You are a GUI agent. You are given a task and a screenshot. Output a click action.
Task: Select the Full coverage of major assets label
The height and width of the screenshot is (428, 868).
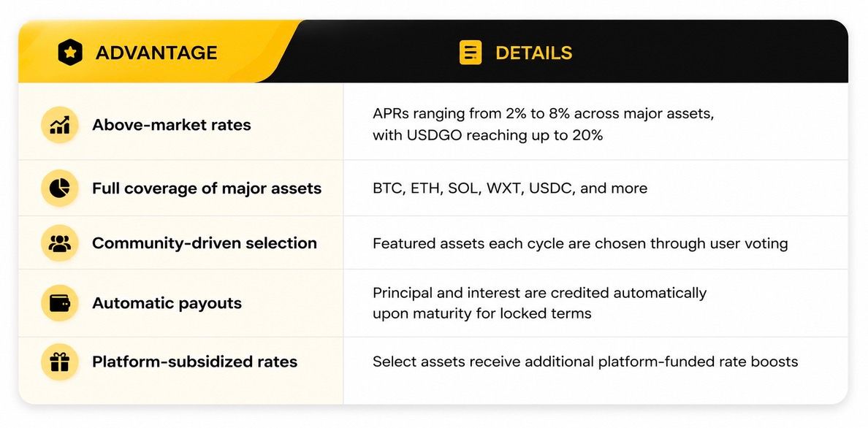point(207,188)
